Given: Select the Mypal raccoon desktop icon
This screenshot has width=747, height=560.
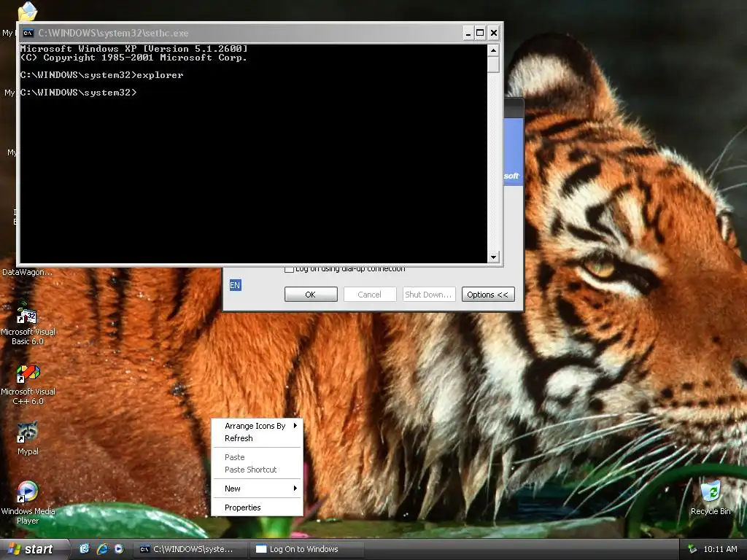Looking at the screenshot, I should coord(27,432).
